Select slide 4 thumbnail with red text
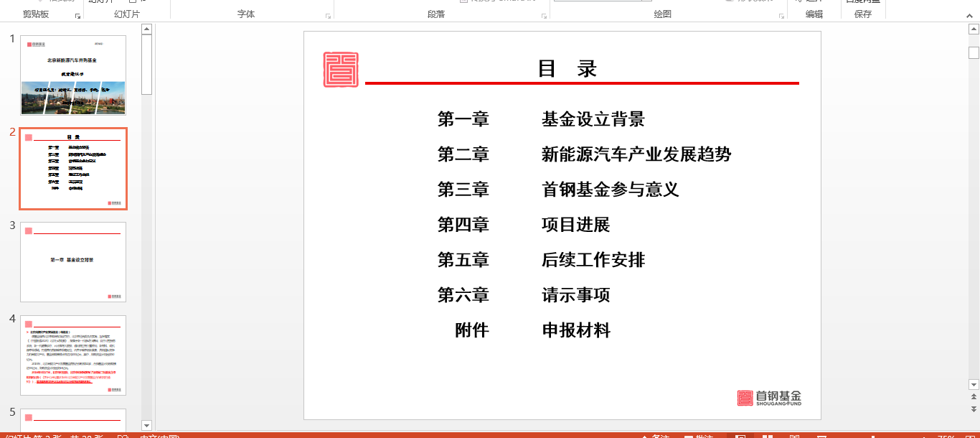980x438 pixels. click(73, 355)
